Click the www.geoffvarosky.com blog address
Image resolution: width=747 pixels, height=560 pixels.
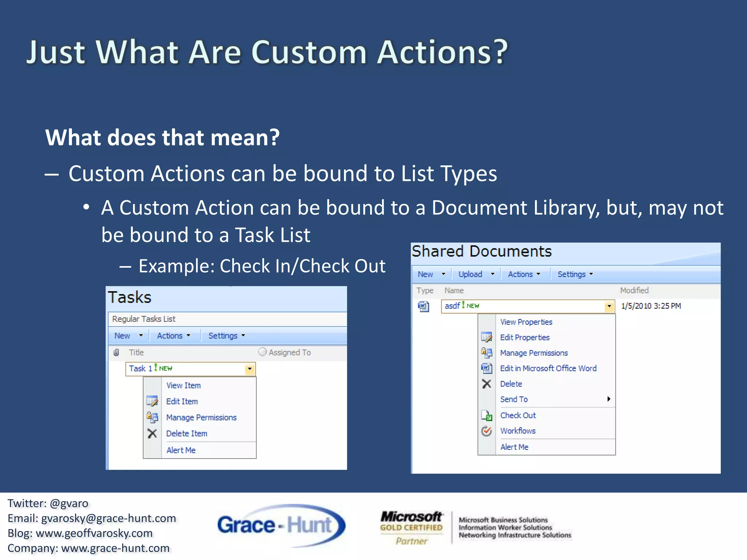[x=94, y=533]
